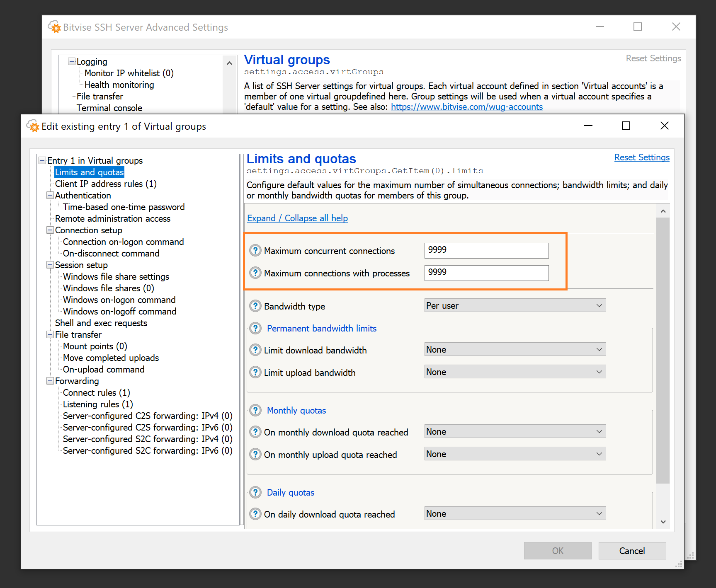Viewport: 716px width, 588px height.
Task: Click the Expand / Collapse all help link
Action: 297,218
